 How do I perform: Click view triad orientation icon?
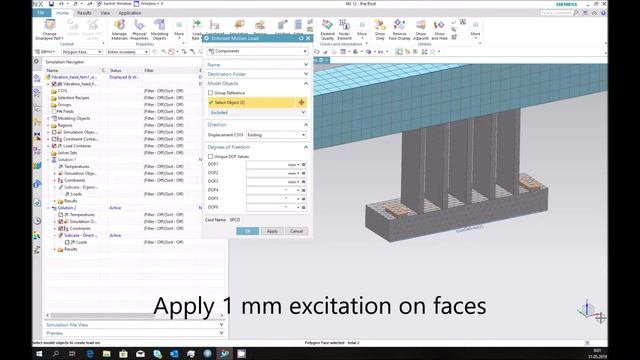pos(587,309)
